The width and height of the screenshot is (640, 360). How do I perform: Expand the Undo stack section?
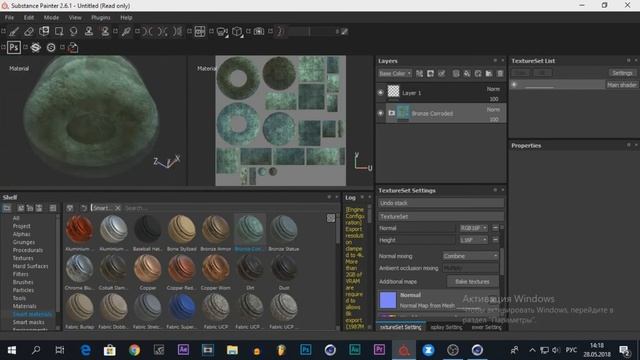(x=441, y=203)
